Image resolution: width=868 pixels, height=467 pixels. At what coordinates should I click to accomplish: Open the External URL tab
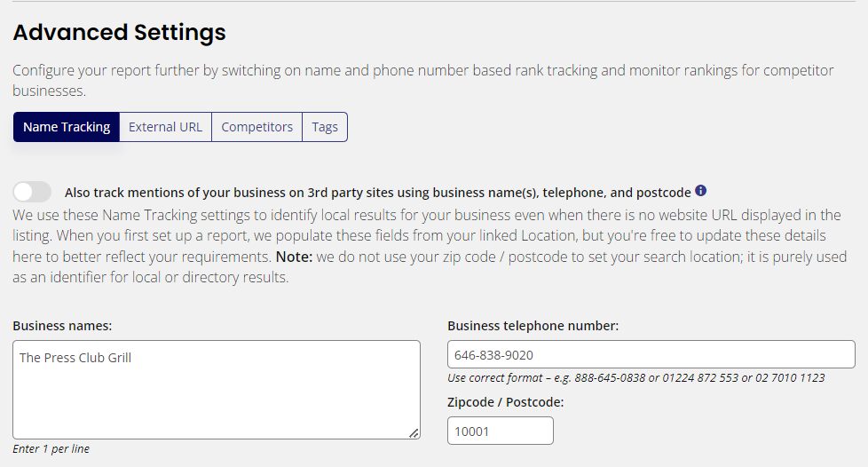coord(165,127)
